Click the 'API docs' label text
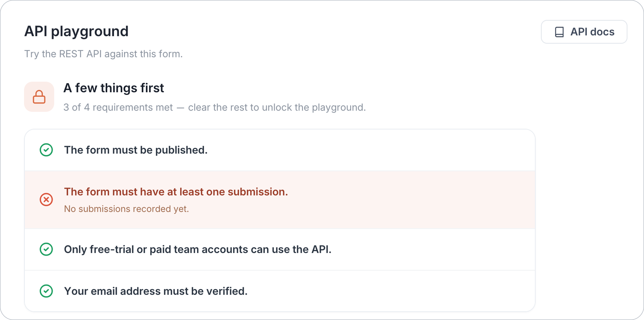The height and width of the screenshot is (320, 644). [592, 32]
